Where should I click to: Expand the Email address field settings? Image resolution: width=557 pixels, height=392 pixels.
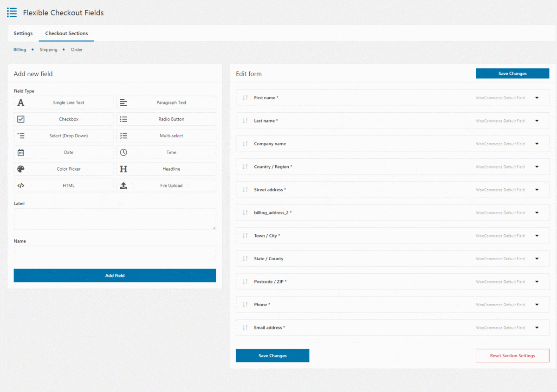tap(537, 328)
